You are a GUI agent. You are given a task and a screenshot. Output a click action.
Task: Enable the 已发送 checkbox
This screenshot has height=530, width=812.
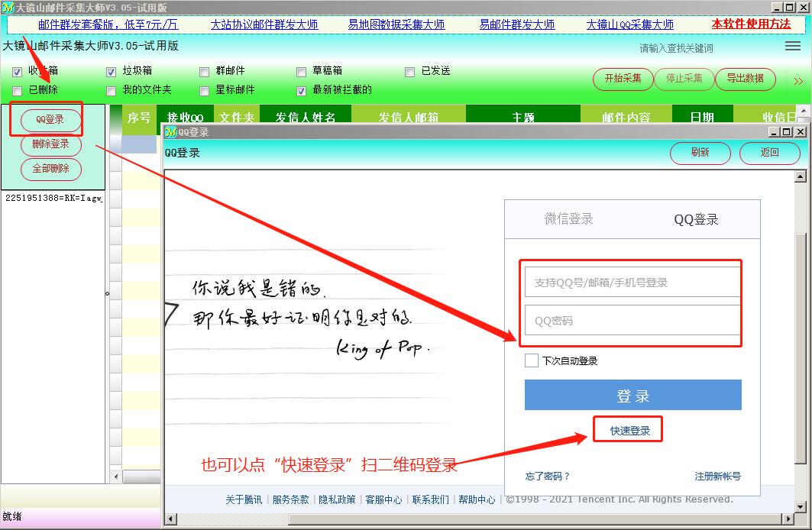(x=410, y=72)
